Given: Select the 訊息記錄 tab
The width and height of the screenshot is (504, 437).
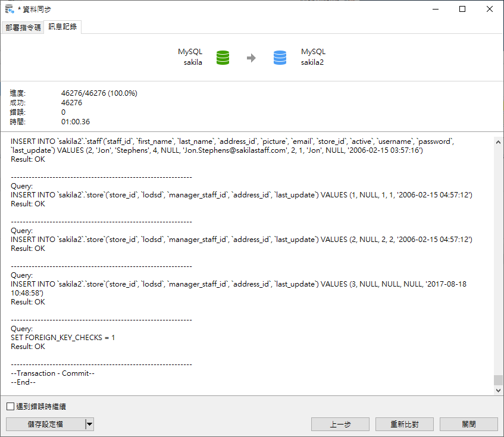Looking at the screenshot, I should 62,27.
